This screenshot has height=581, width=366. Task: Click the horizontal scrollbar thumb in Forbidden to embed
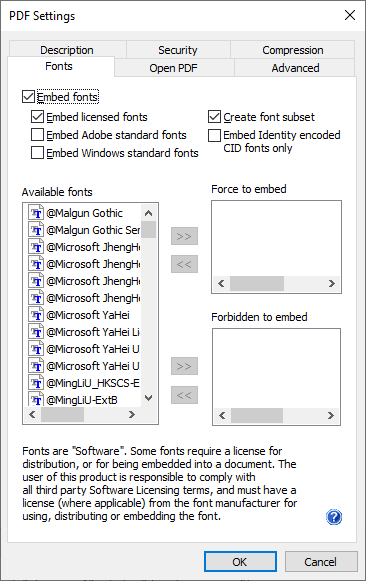[257, 415]
